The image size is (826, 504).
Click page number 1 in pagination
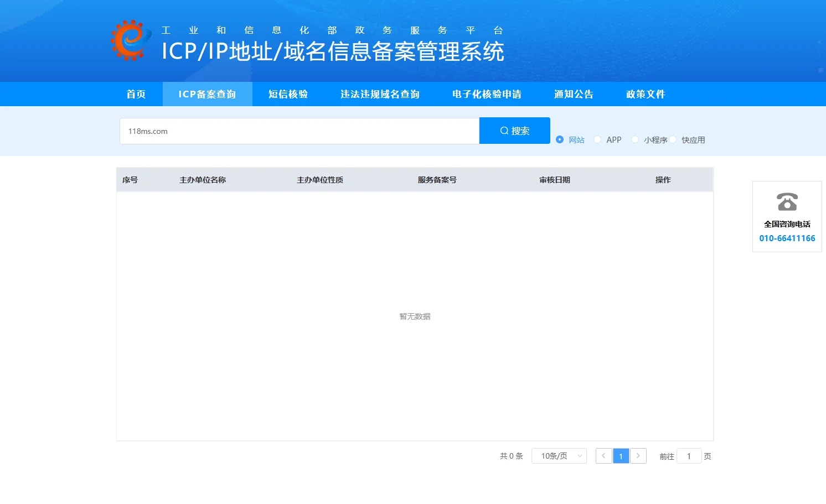pos(621,456)
